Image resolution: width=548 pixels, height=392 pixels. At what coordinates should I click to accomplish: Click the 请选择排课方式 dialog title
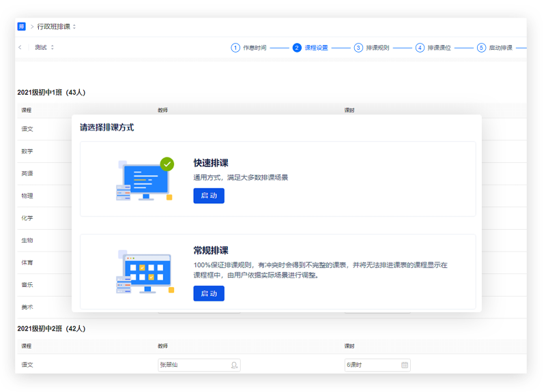(106, 127)
